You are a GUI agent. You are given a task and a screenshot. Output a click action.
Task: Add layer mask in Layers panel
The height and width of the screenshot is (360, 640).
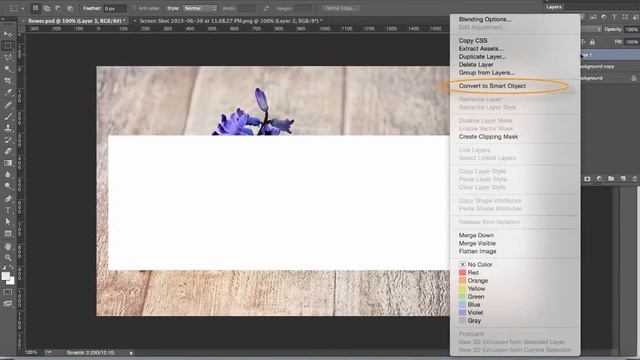point(587,179)
